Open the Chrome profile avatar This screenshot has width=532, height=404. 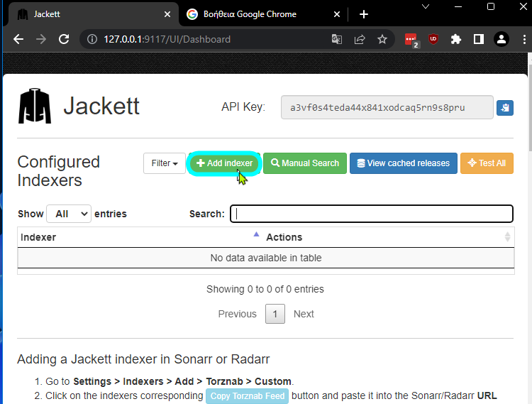pyautogui.click(x=501, y=39)
